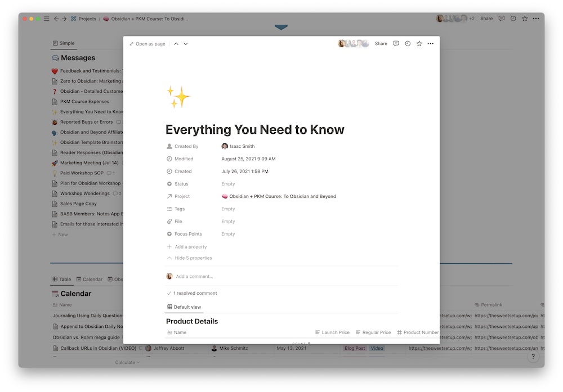
Task: Favorite this page with the modal star icon
Action: point(419,43)
